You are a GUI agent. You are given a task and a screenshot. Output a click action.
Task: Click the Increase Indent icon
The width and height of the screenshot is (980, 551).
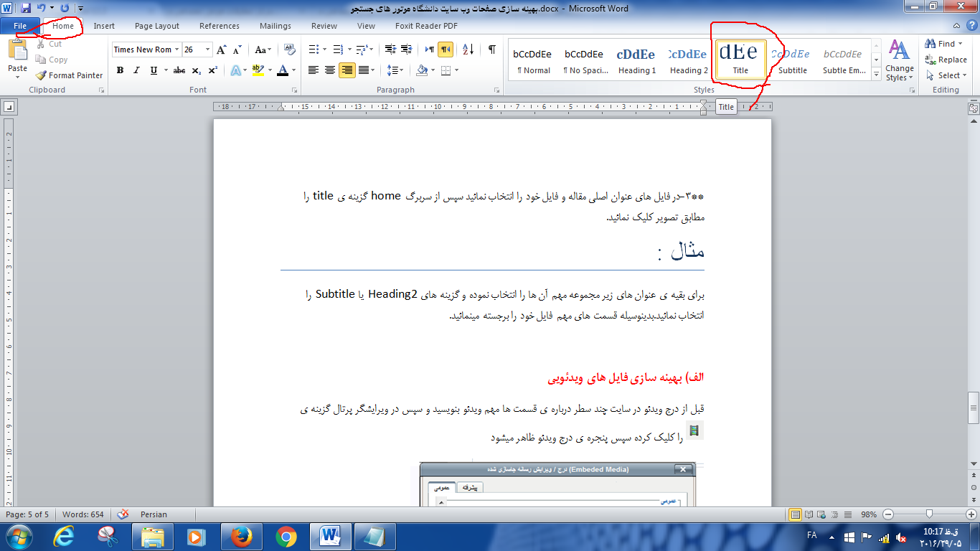pyautogui.click(x=407, y=50)
